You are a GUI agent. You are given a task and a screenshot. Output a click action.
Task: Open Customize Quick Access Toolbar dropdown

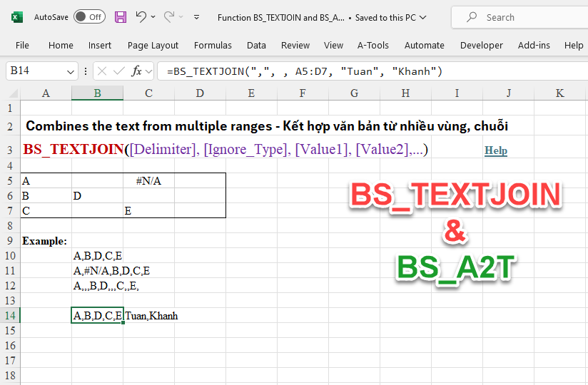coord(197,16)
